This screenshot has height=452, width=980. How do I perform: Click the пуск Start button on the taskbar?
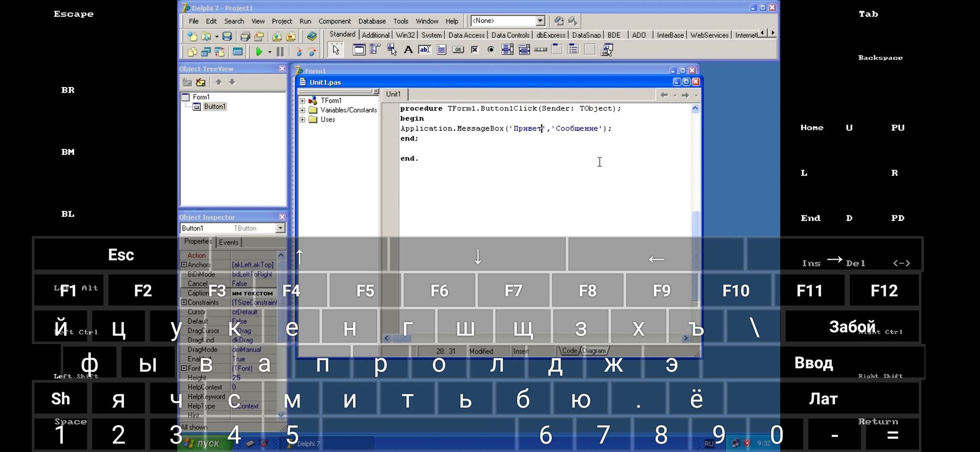(203, 443)
